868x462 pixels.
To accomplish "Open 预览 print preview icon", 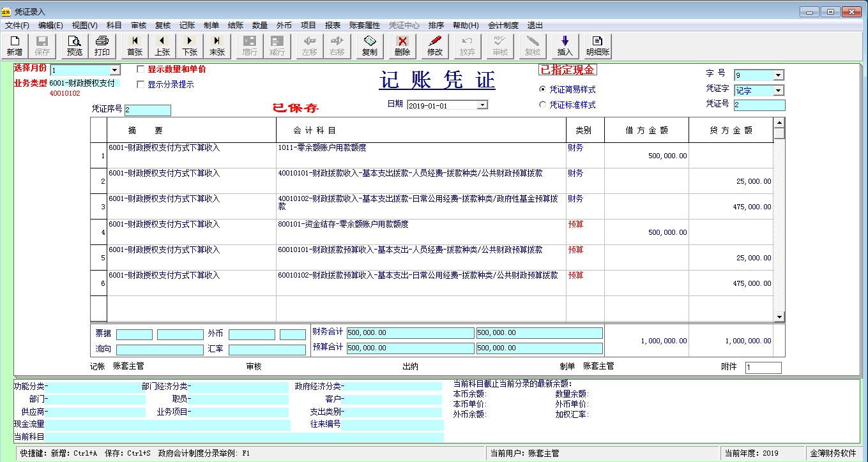I will point(75,46).
